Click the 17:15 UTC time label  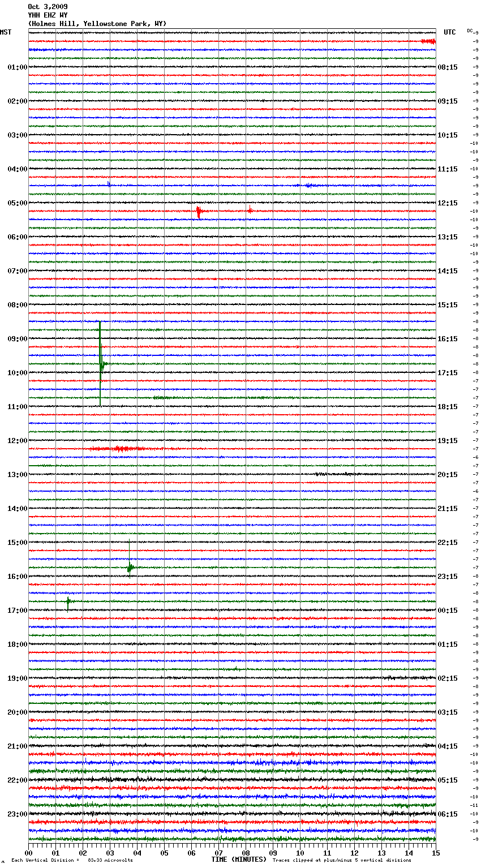coord(448,373)
